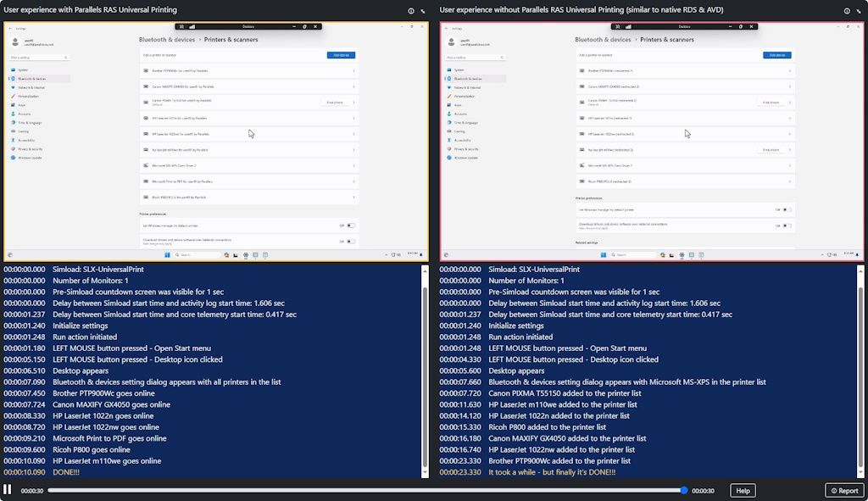
Task: Expand Microsoft Print to PDF row in left panel
Action: pos(353,181)
